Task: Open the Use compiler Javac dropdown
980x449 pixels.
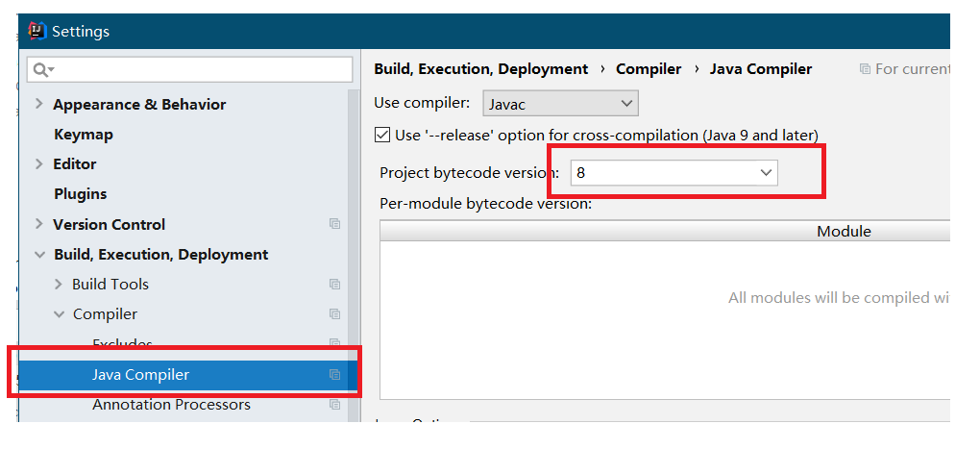Action: pos(560,104)
